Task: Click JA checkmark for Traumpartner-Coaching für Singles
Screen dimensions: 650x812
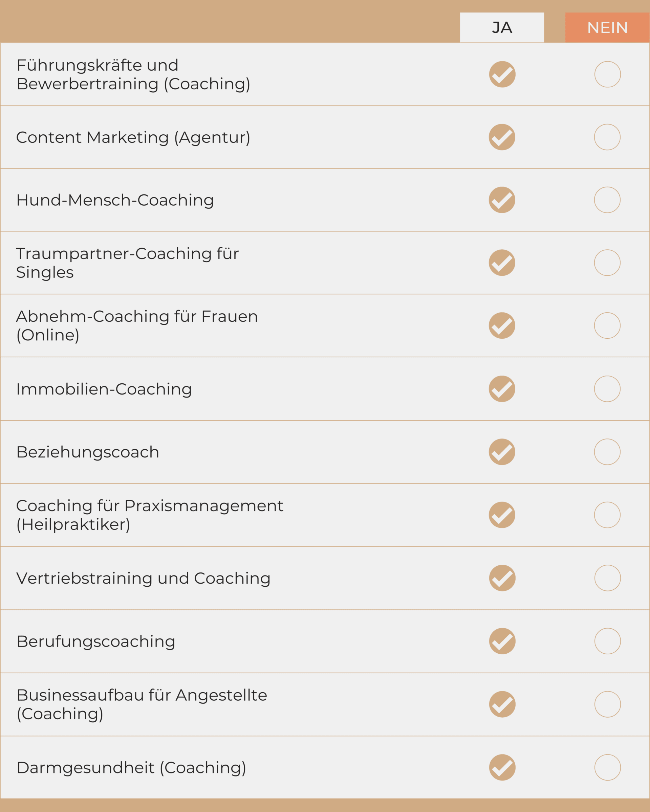Action: click(502, 263)
